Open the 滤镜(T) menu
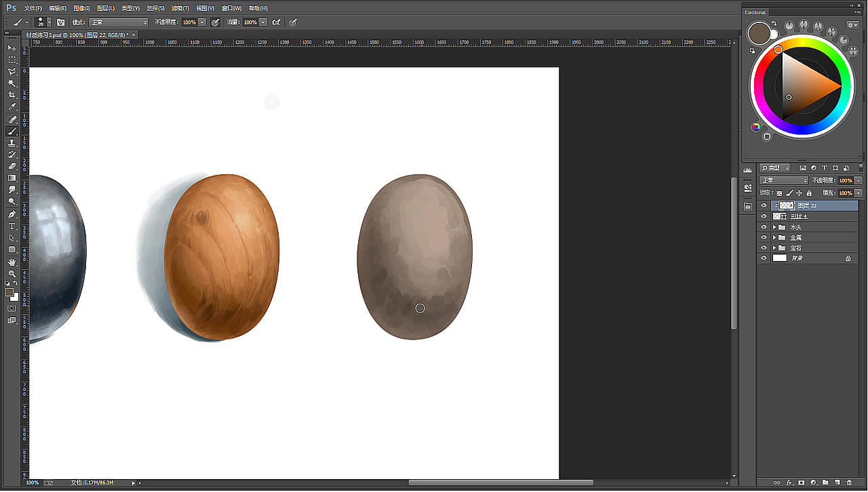 [x=180, y=8]
